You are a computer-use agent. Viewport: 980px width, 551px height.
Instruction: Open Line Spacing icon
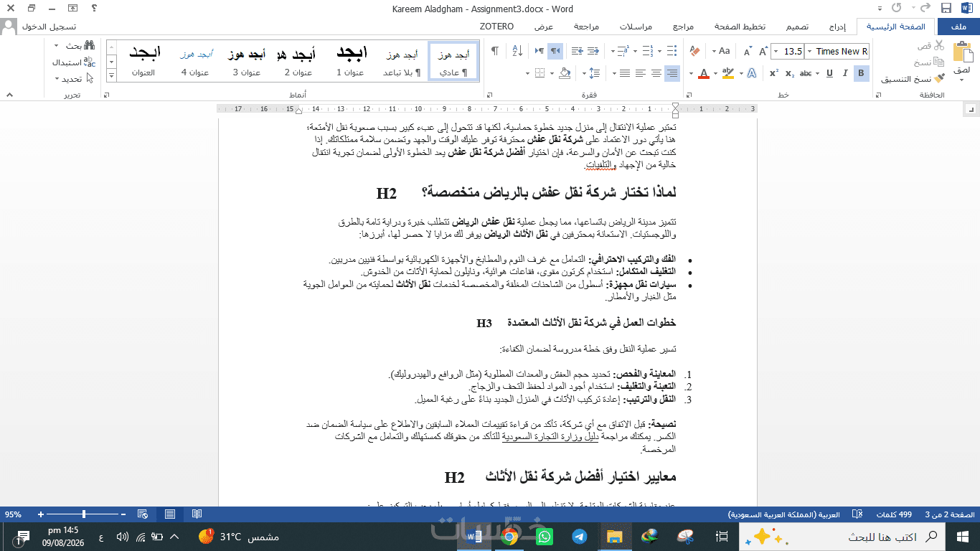594,73
